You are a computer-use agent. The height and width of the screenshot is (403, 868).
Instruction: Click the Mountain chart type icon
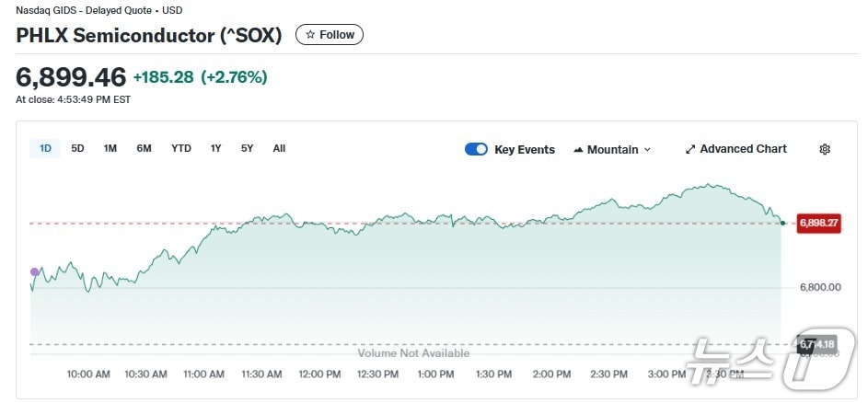click(x=578, y=150)
